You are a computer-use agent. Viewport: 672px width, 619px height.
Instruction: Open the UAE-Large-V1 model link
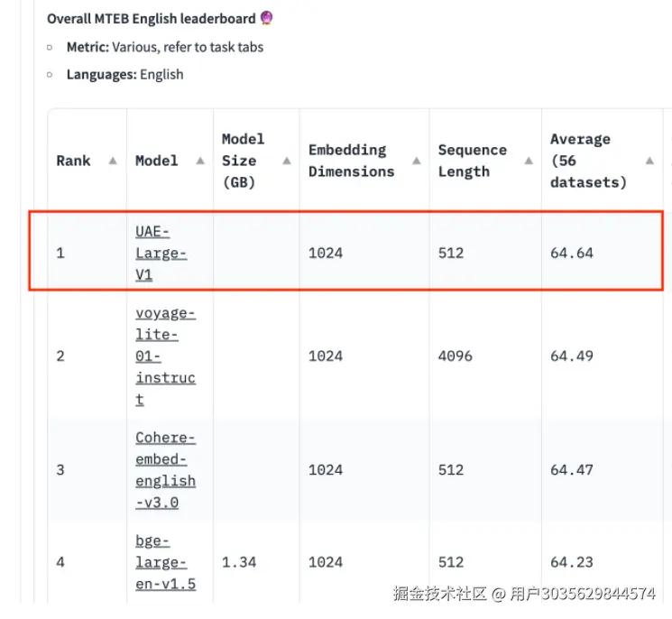point(161,253)
